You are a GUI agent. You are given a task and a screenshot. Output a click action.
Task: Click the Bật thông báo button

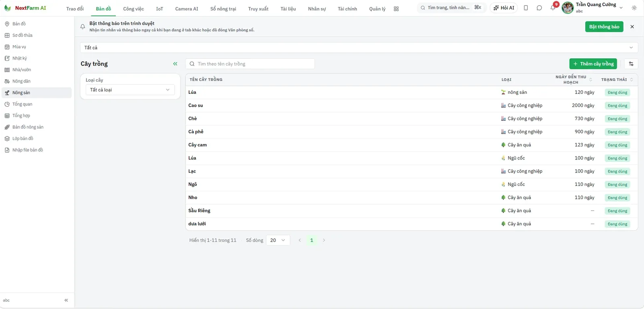pos(604,27)
